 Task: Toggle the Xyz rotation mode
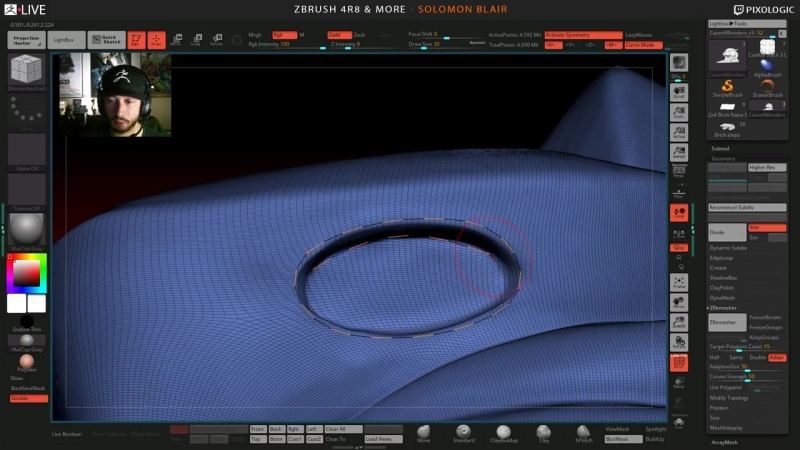click(x=679, y=247)
